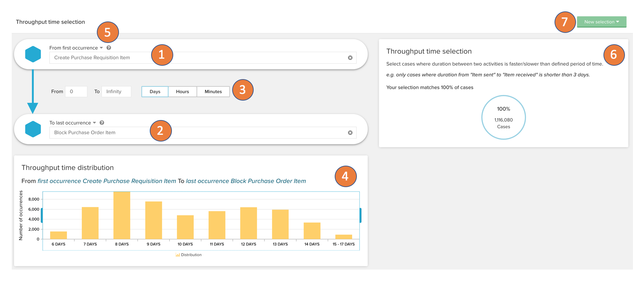Click the blue hexagon icon of end activity
This screenshot has height=281, width=644.
pyautogui.click(x=33, y=129)
